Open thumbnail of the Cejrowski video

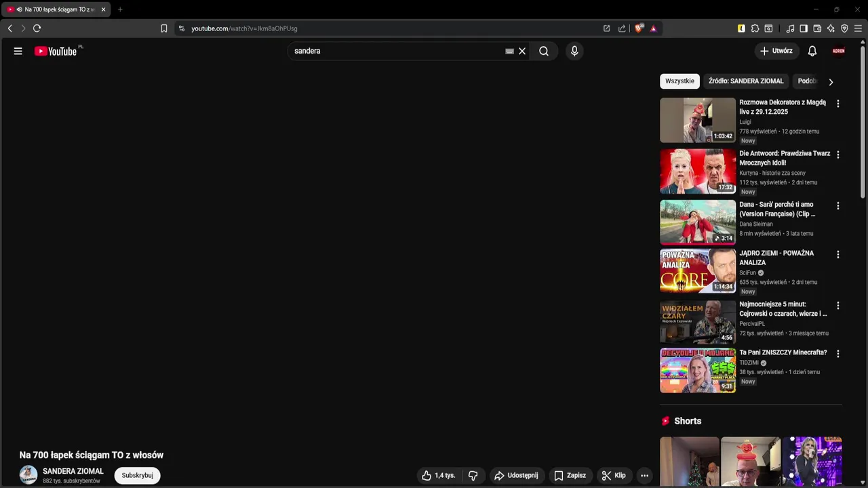(698, 322)
